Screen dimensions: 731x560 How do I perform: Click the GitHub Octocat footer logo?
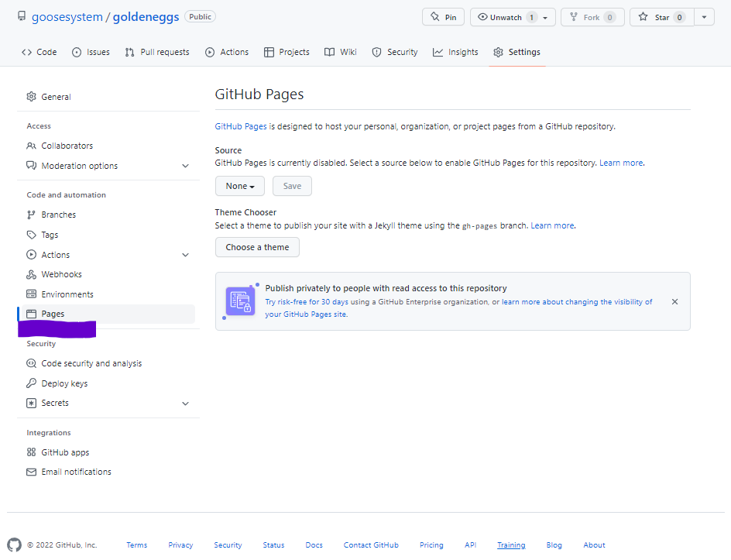coord(14,545)
